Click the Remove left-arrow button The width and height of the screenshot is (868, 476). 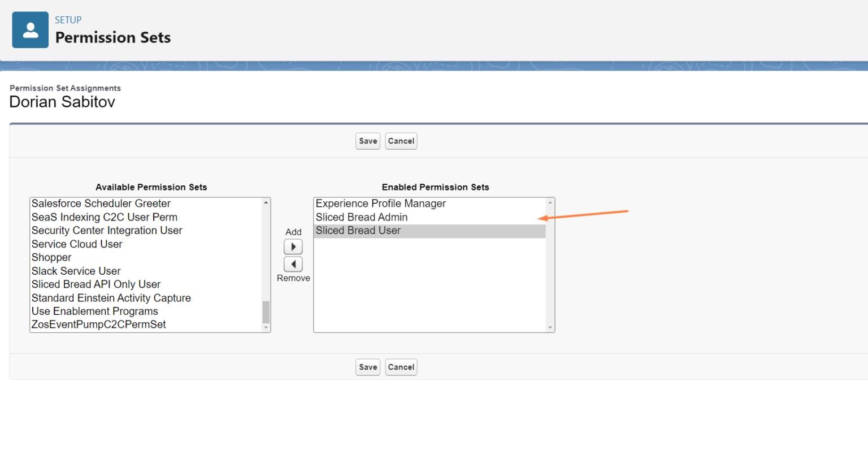(293, 264)
